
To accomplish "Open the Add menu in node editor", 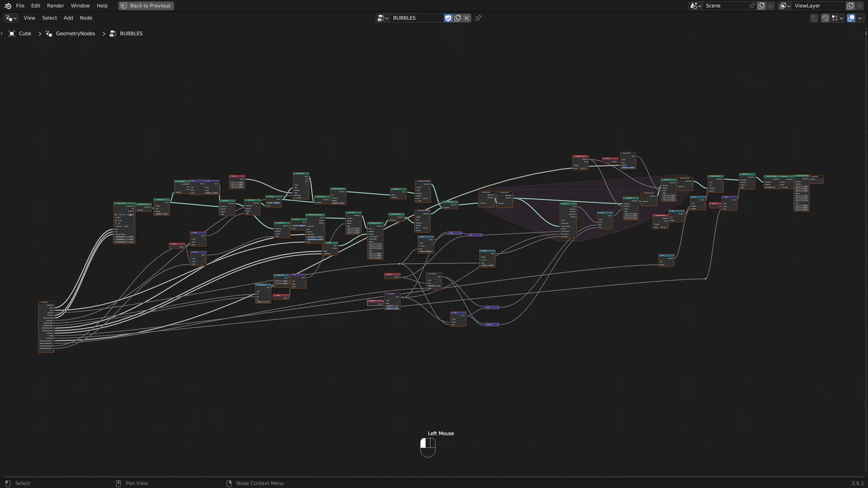I will click(68, 18).
